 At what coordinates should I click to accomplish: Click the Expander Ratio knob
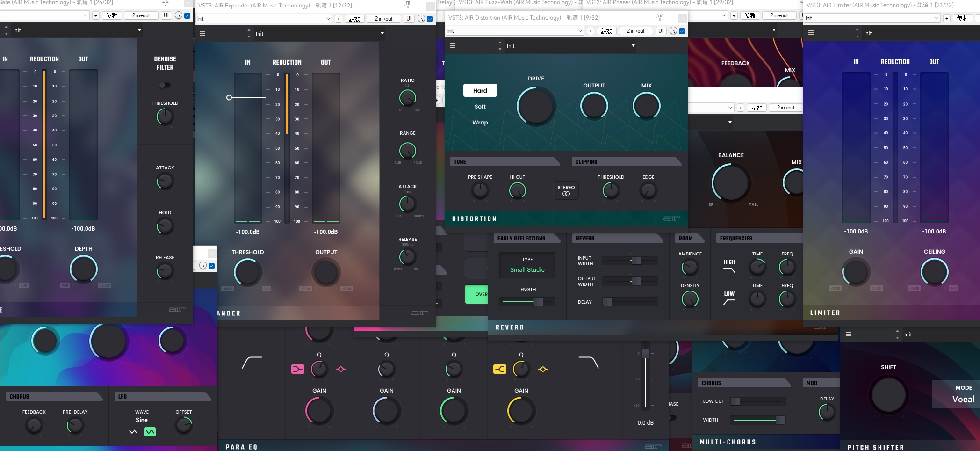point(408,98)
